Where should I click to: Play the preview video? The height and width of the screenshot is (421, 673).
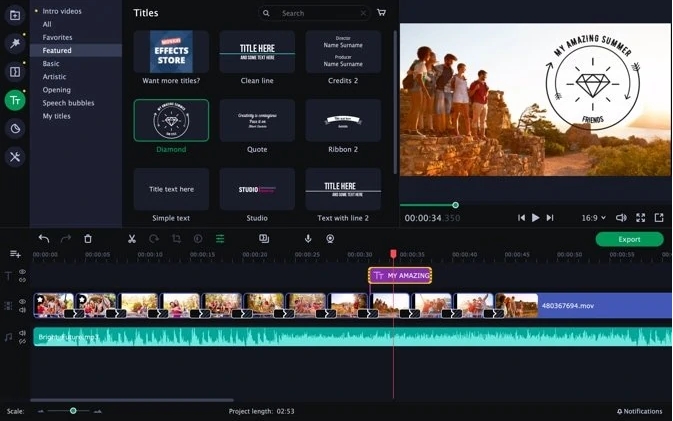[535, 218]
